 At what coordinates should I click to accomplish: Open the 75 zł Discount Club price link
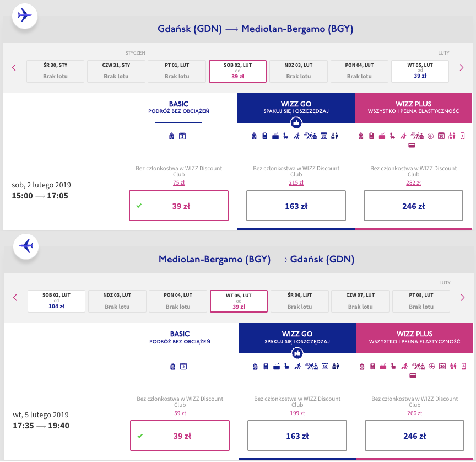click(x=178, y=183)
